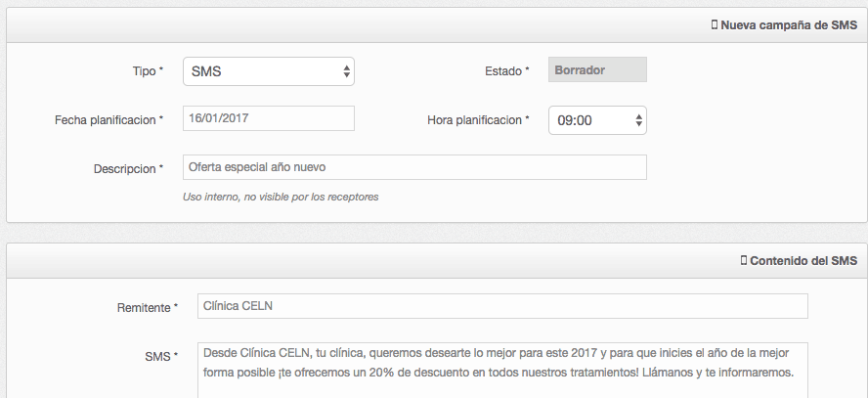Screen dimensions: 868x398
Task: Click the Contenido del SMS heading
Action: coord(803,261)
